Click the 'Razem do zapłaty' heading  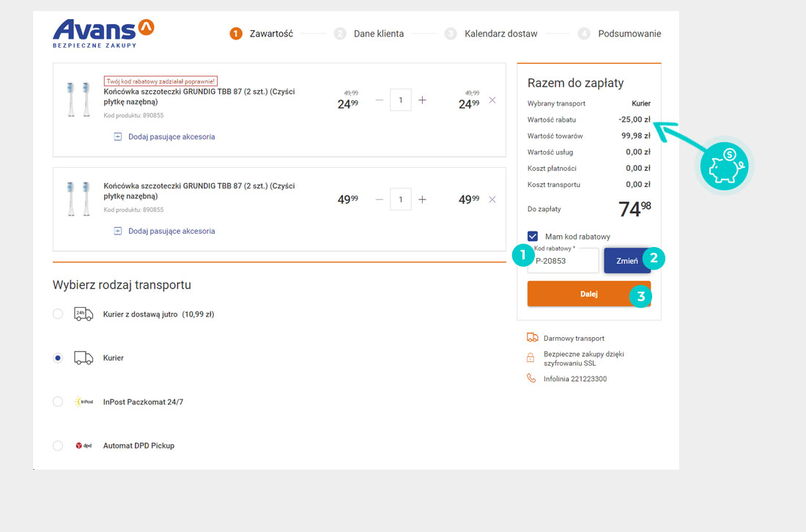(576, 83)
